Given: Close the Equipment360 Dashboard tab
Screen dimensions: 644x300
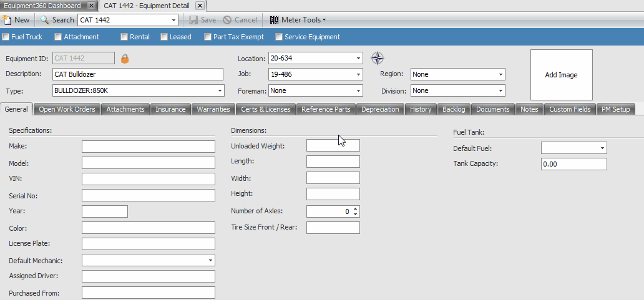Looking at the screenshot, I should coord(92,6).
